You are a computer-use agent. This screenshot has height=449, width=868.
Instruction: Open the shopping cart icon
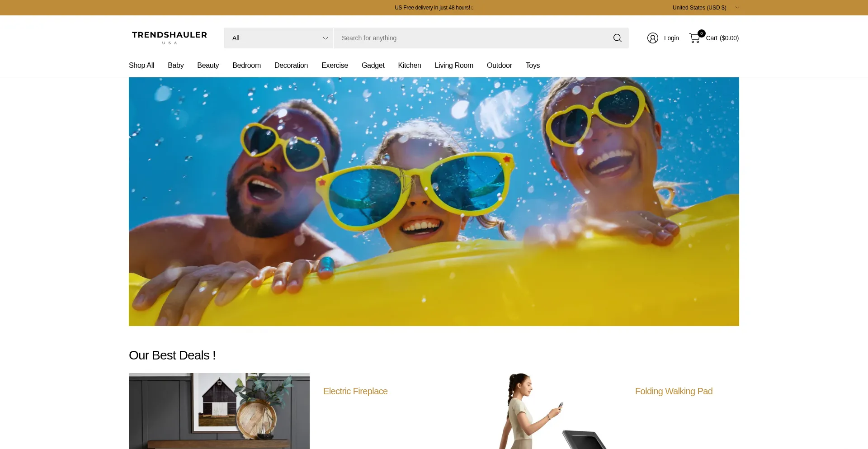tap(695, 38)
